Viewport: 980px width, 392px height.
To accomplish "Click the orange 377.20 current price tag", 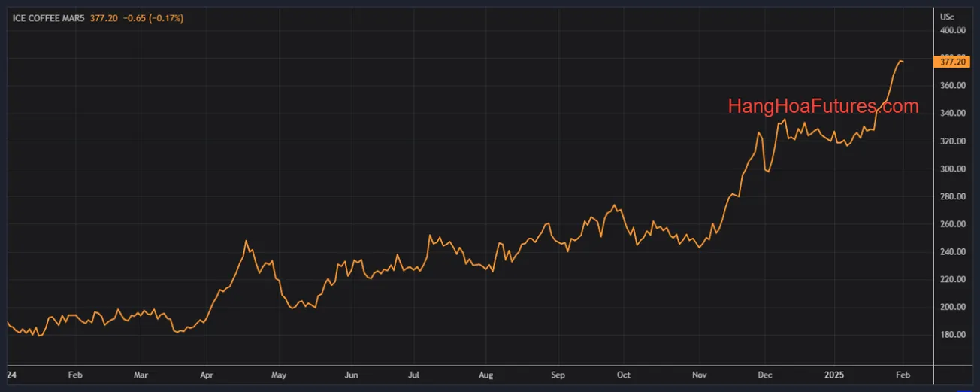I will pyautogui.click(x=952, y=62).
